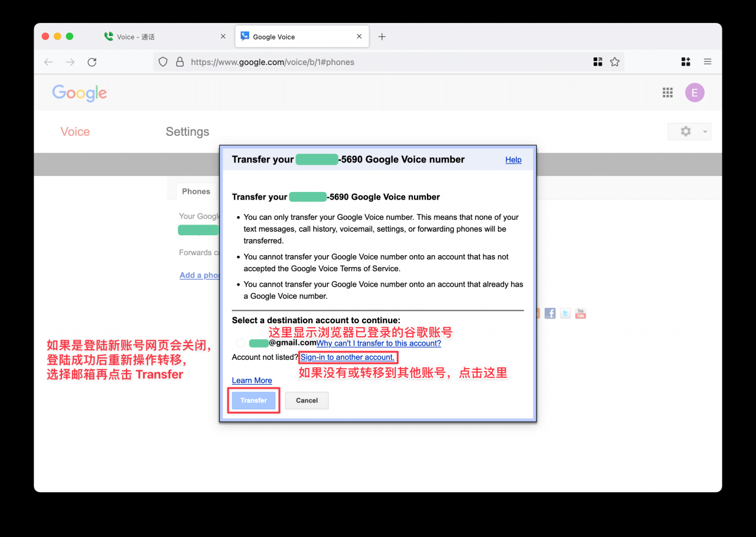Open the browser hamburger menu

(708, 62)
